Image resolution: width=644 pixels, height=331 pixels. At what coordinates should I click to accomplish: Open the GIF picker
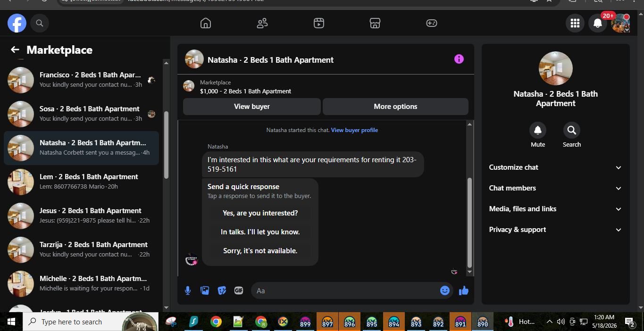pos(239,290)
